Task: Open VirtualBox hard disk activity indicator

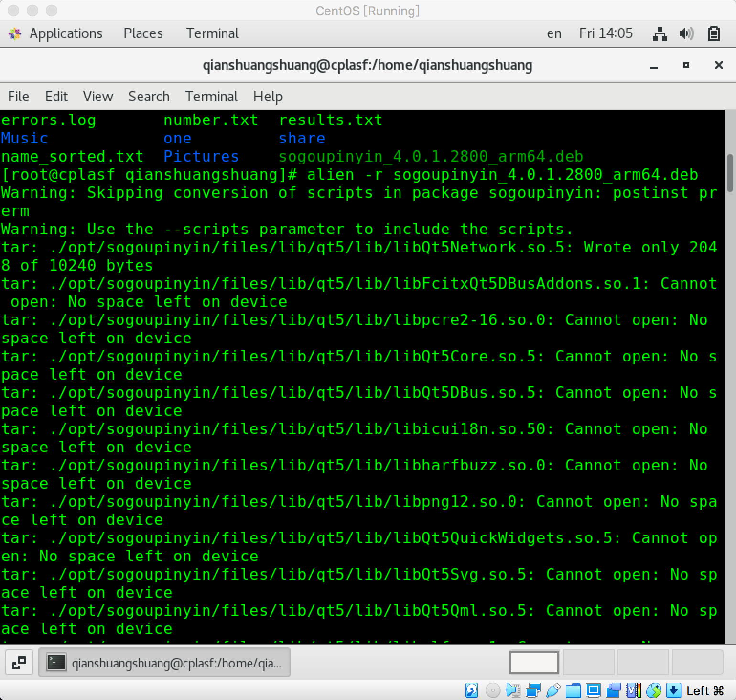Action: pyautogui.click(x=472, y=690)
